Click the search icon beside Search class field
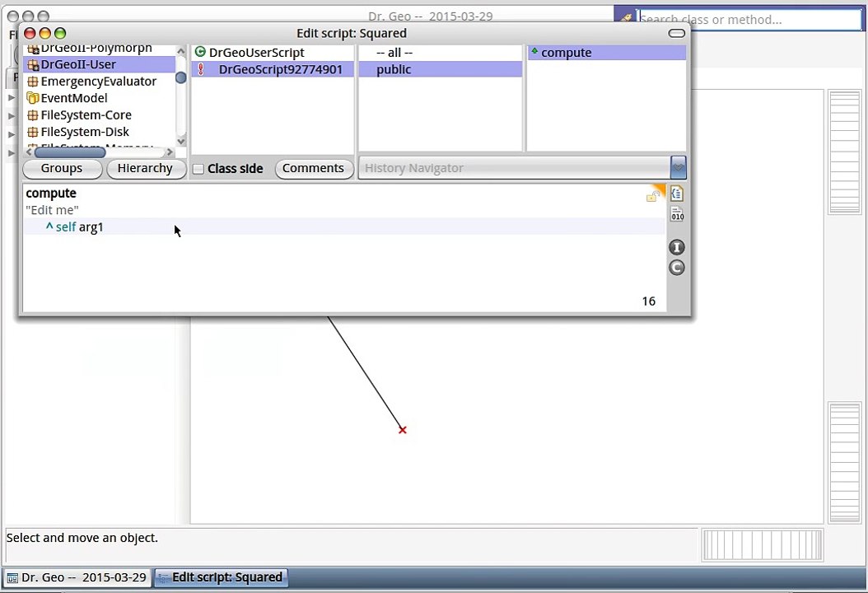The height and width of the screenshot is (593, 868). pyautogui.click(x=626, y=18)
